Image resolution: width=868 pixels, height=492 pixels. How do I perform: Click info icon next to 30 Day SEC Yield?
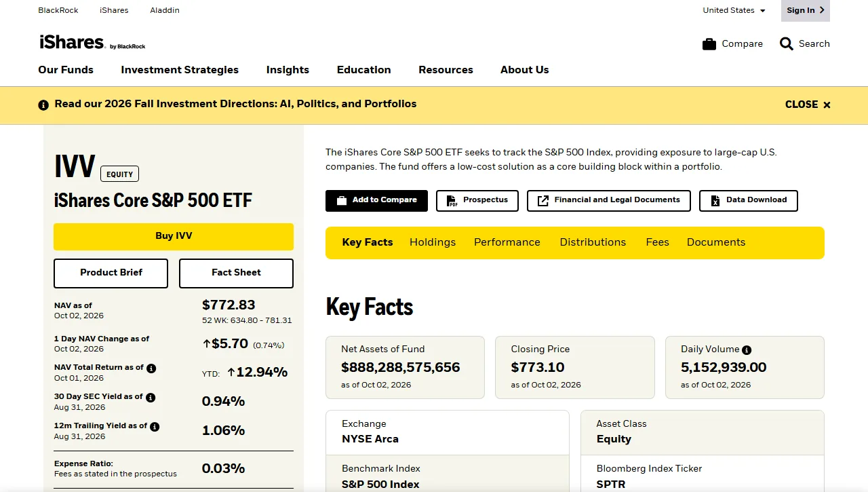pyautogui.click(x=151, y=398)
